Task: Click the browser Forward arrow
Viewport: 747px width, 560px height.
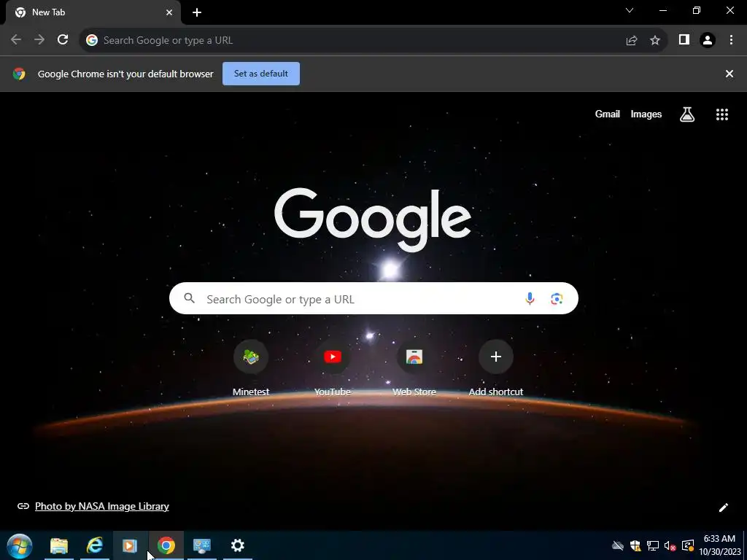Action: click(39, 40)
